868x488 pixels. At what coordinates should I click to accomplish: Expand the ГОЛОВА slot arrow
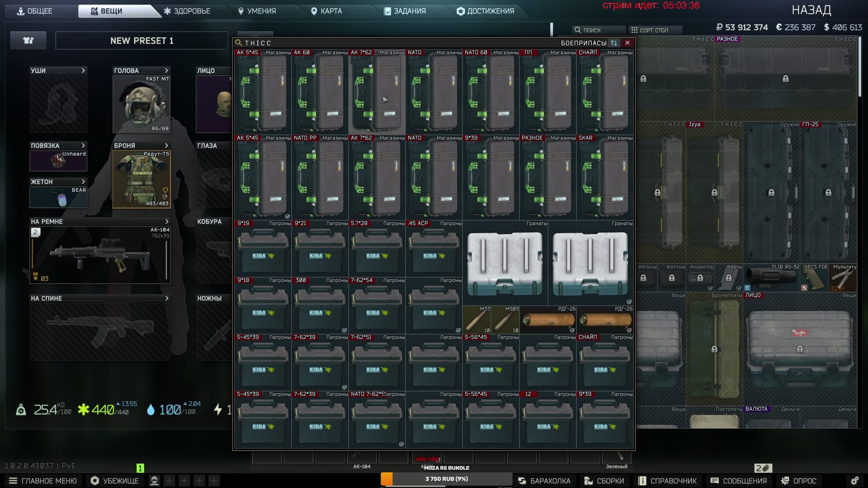point(166,70)
